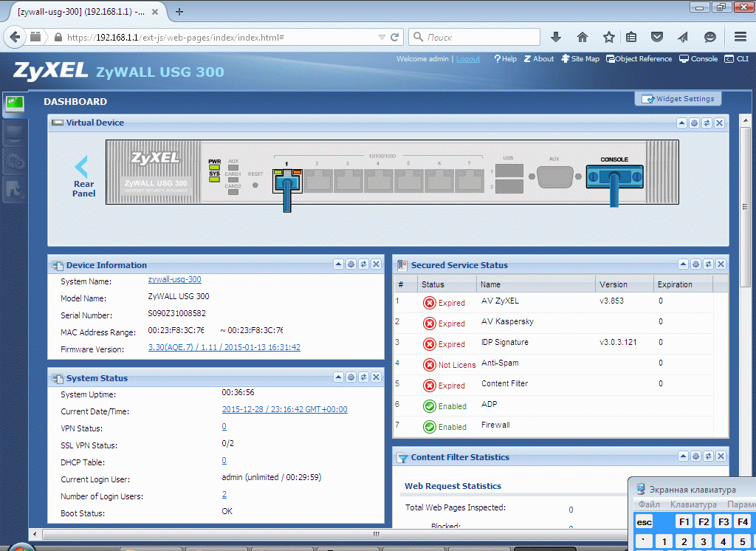Open Widget Settings
Image resolution: width=756 pixels, height=551 pixels.
pos(678,98)
